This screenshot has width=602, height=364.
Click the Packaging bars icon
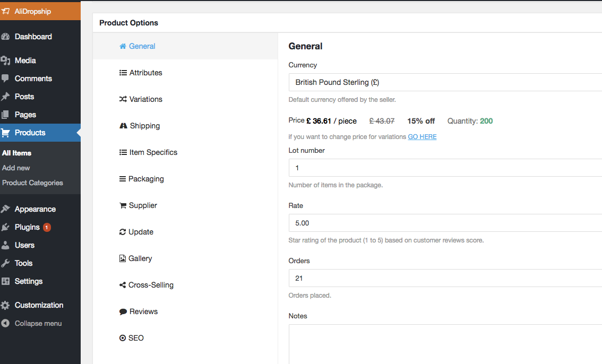[x=123, y=179]
